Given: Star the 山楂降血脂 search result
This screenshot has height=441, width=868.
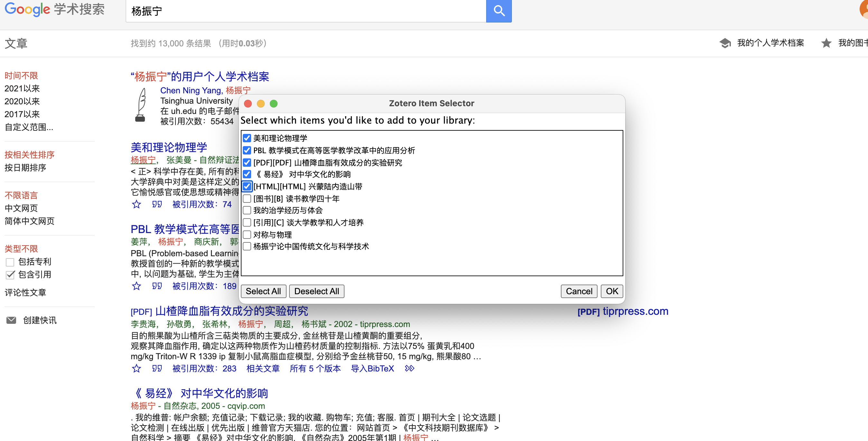Looking at the screenshot, I should click(x=136, y=368).
